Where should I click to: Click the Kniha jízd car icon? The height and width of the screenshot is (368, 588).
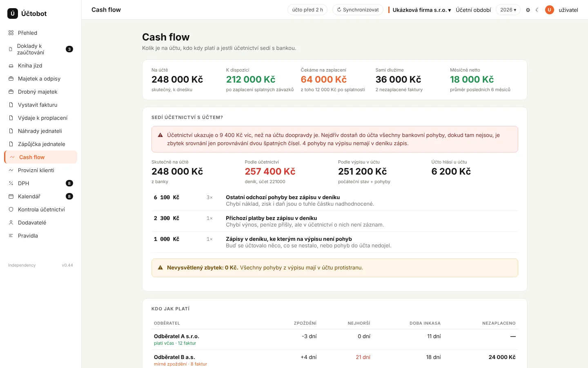pyautogui.click(x=11, y=65)
